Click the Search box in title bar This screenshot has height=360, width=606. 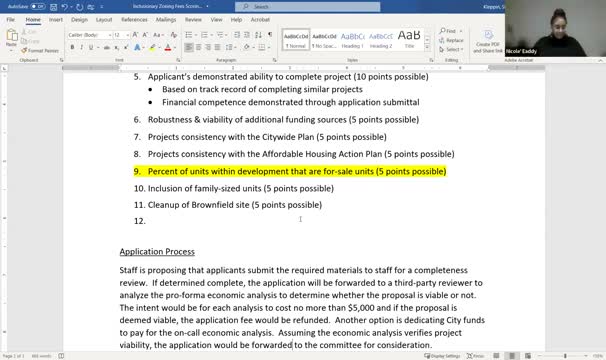(x=308, y=7)
